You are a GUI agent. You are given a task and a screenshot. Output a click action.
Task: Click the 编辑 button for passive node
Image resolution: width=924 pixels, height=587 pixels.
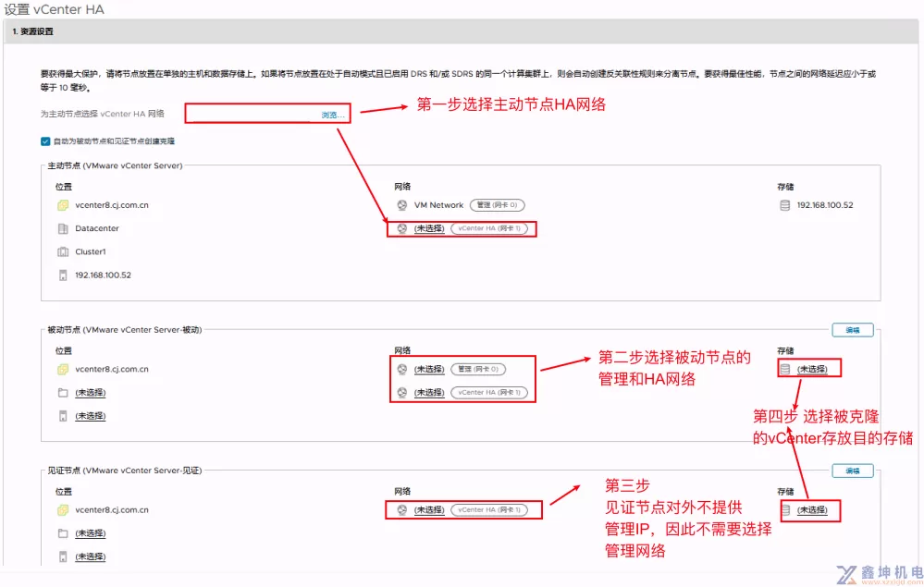click(x=853, y=330)
